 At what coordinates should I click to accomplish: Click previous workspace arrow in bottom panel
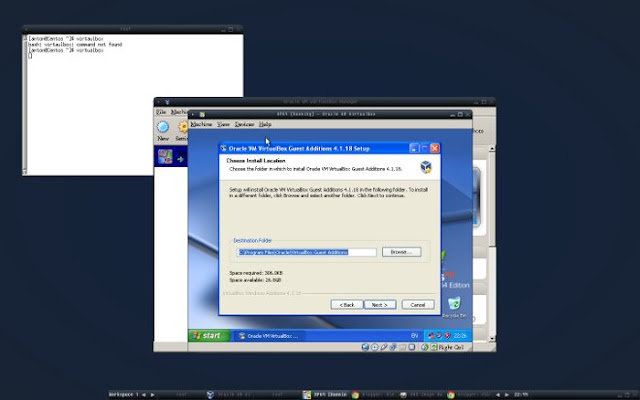click(144, 395)
